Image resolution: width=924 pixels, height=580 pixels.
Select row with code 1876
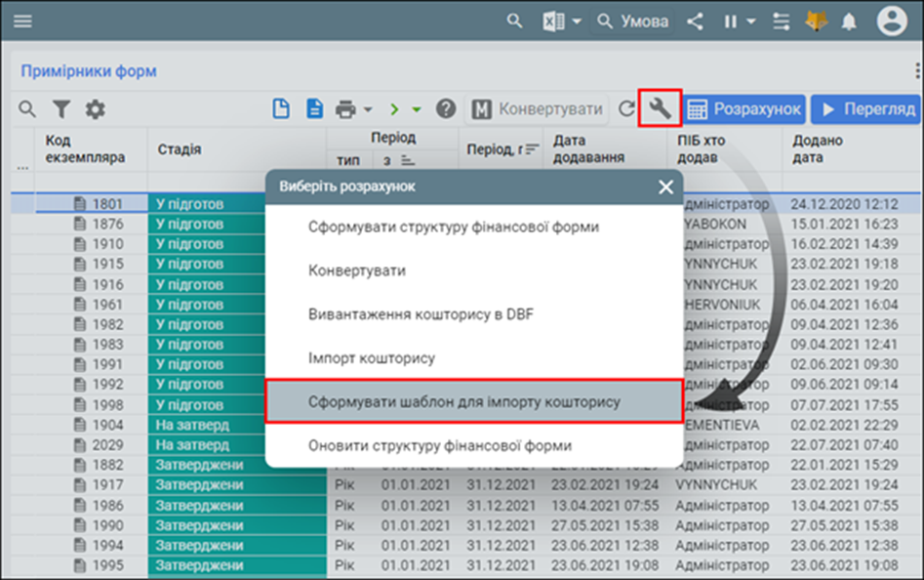point(107,224)
